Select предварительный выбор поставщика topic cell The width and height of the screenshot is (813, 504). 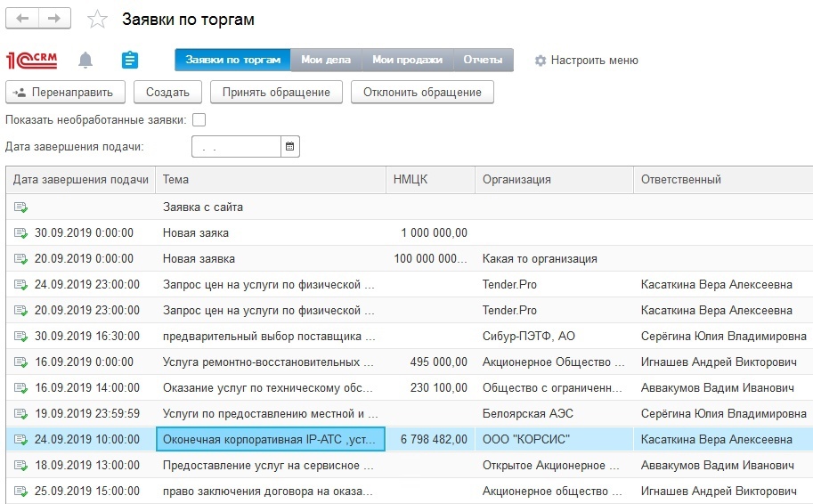point(271,337)
